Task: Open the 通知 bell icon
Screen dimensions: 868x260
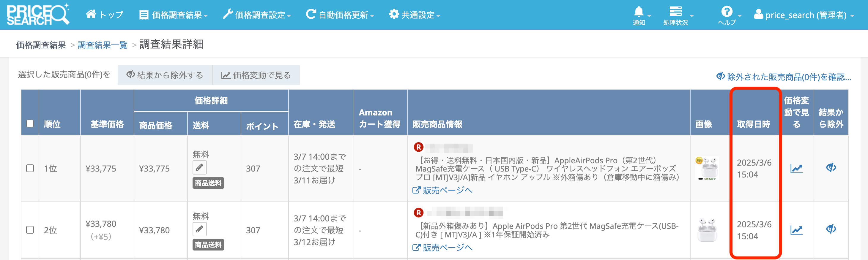Action: click(x=639, y=12)
